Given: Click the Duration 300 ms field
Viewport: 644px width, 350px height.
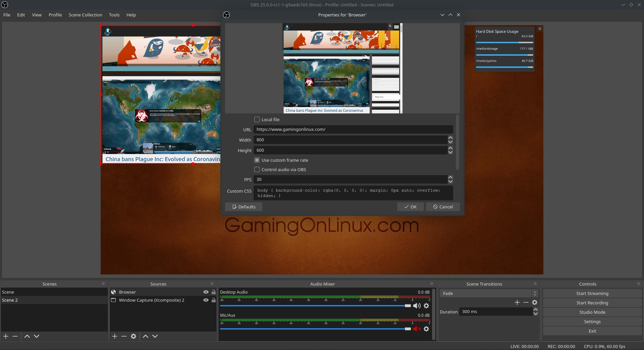Looking at the screenshot, I should point(496,311).
